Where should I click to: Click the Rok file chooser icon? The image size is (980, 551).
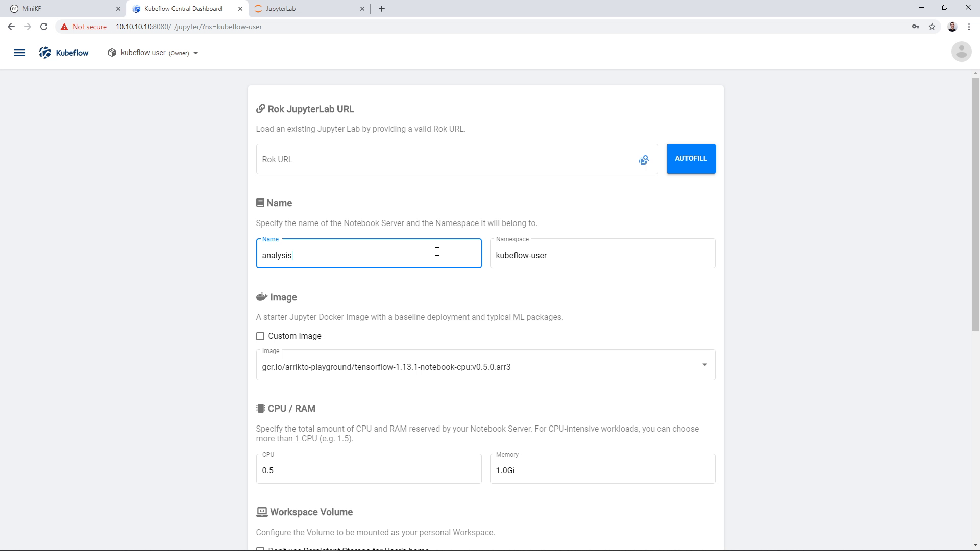pyautogui.click(x=644, y=160)
